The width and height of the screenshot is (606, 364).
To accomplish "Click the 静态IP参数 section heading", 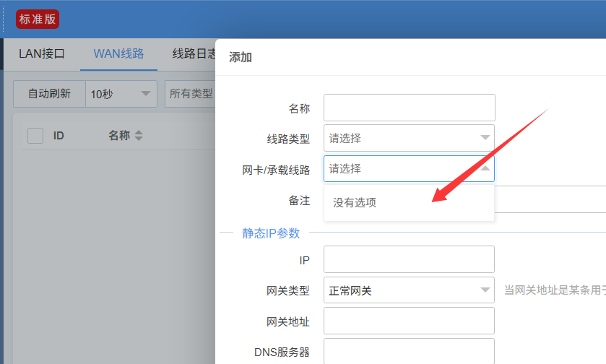I will coord(271,233).
